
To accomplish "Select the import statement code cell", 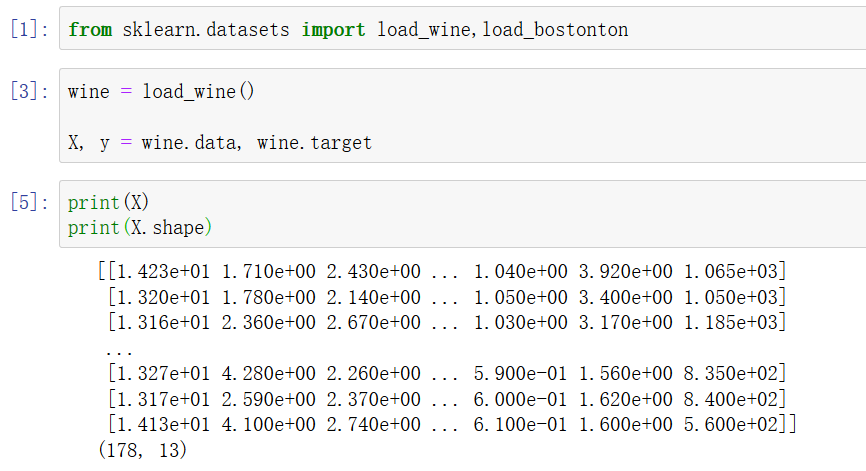I will coord(463,29).
